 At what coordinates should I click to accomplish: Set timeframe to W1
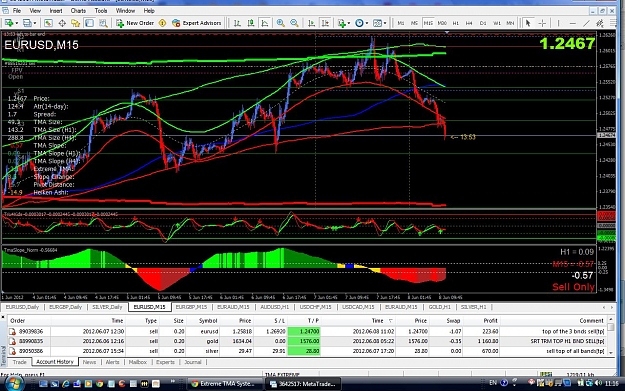[x=497, y=23]
